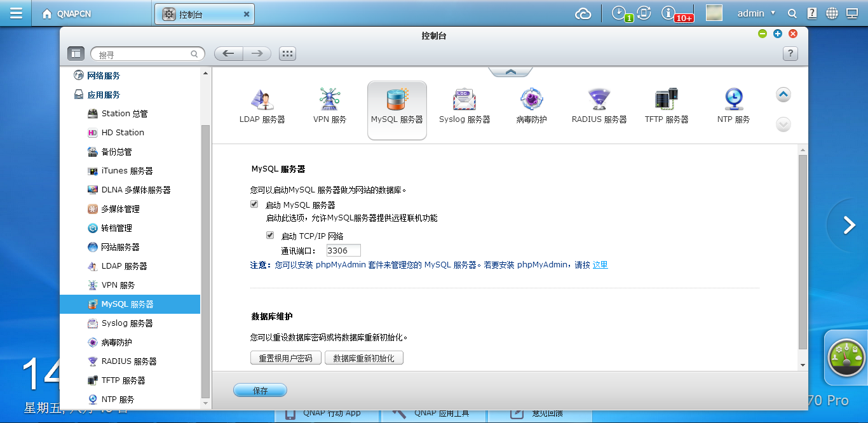Open control panel window help
Viewport: 868px width, 423px height.
790,54
